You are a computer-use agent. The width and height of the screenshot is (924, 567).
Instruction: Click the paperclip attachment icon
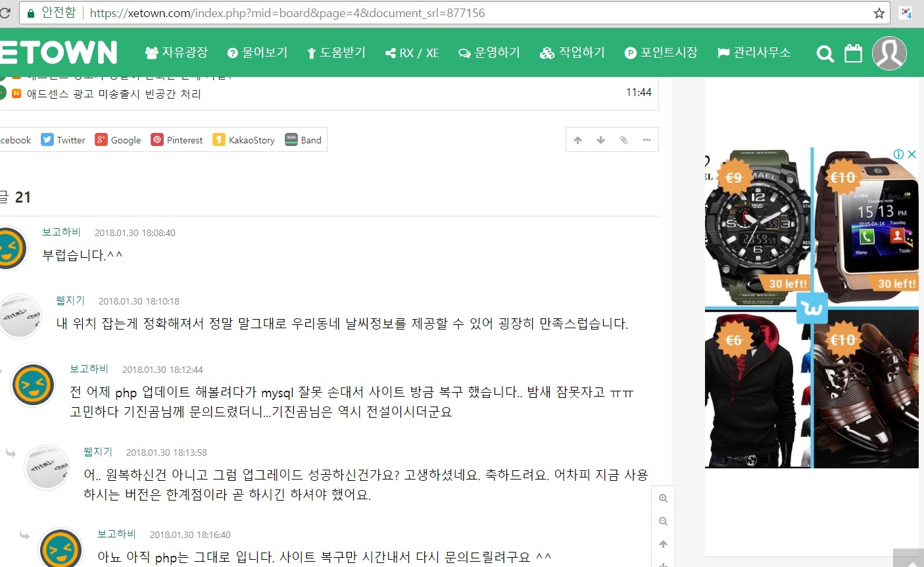coord(623,140)
